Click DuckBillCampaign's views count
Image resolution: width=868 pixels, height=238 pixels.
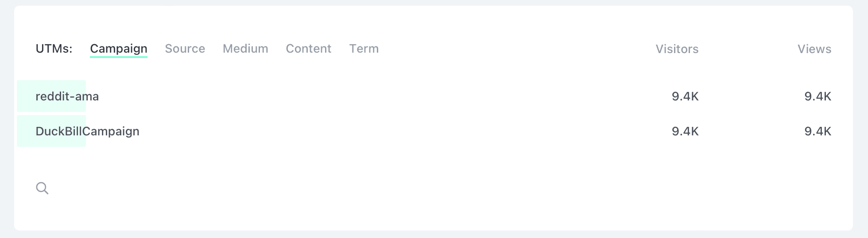point(818,131)
